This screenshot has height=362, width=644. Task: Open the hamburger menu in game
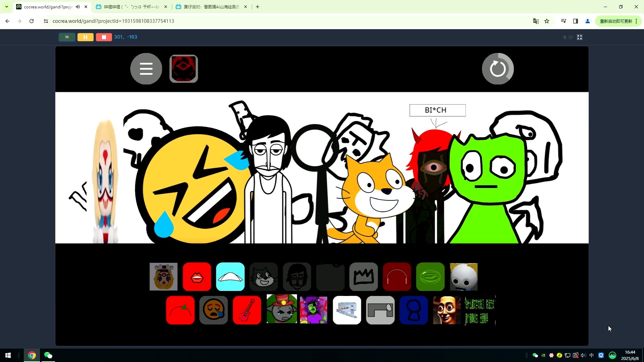tap(146, 69)
